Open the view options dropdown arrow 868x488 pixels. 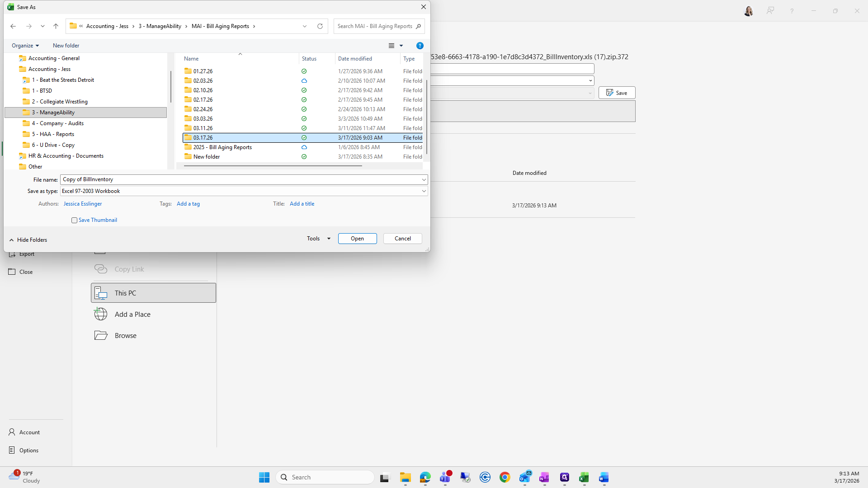tap(401, 46)
